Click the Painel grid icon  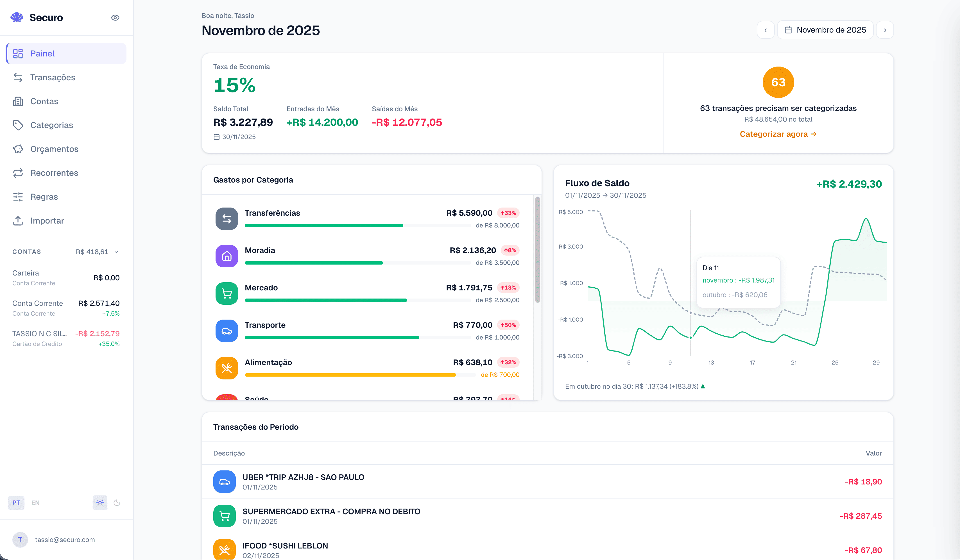pos(18,53)
